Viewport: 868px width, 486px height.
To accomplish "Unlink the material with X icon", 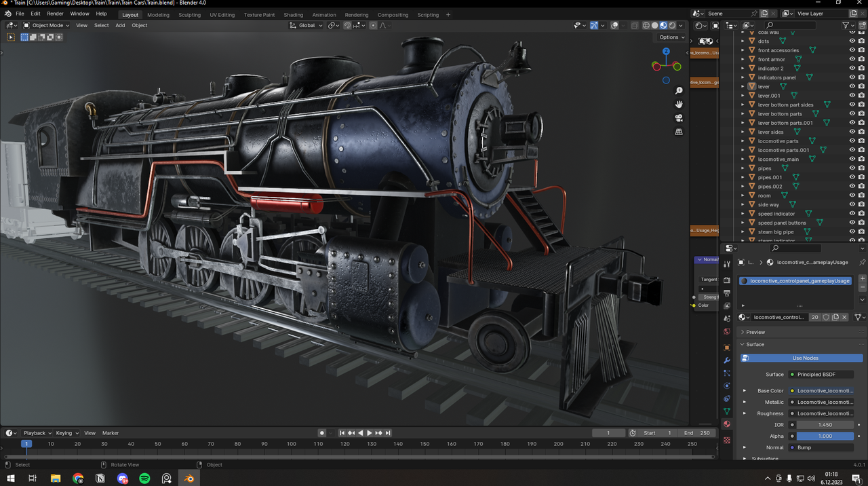I will click(844, 317).
